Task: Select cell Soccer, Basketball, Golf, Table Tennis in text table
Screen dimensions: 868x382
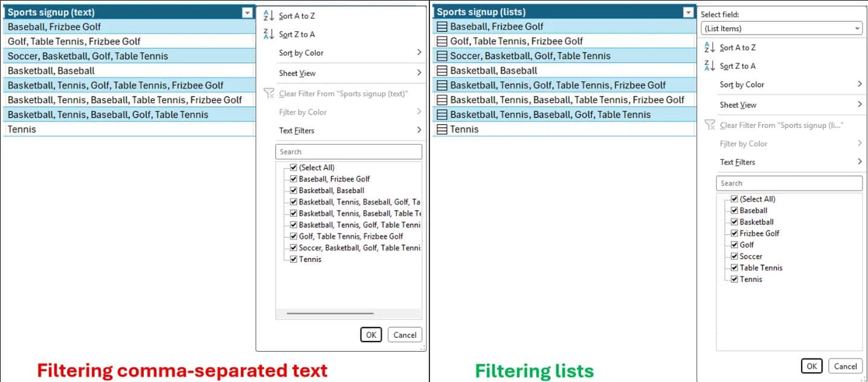Action: click(x=129, y=56)
